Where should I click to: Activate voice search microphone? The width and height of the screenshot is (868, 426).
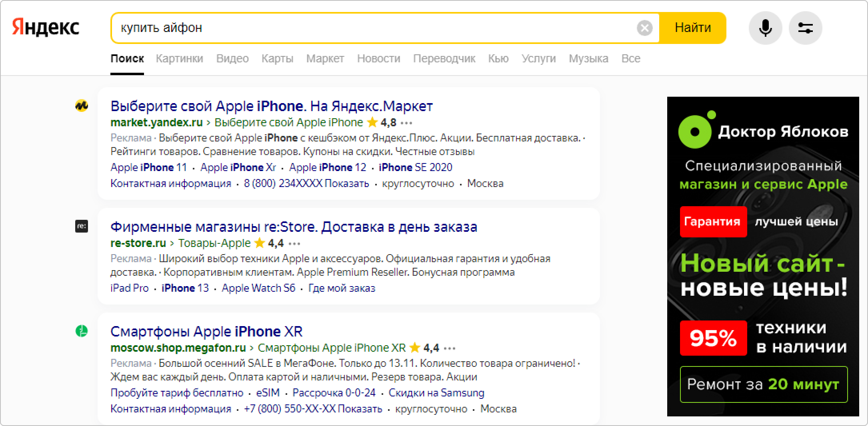[x=765, y=28]
